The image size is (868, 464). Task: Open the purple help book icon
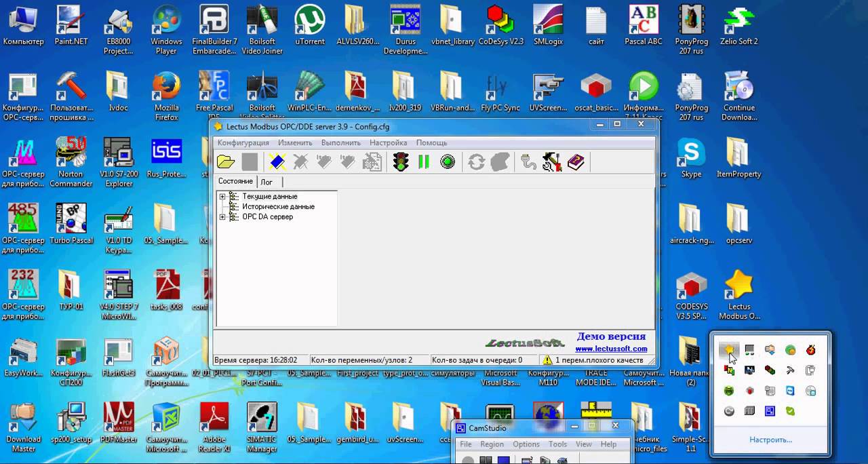tap(576, 162)
